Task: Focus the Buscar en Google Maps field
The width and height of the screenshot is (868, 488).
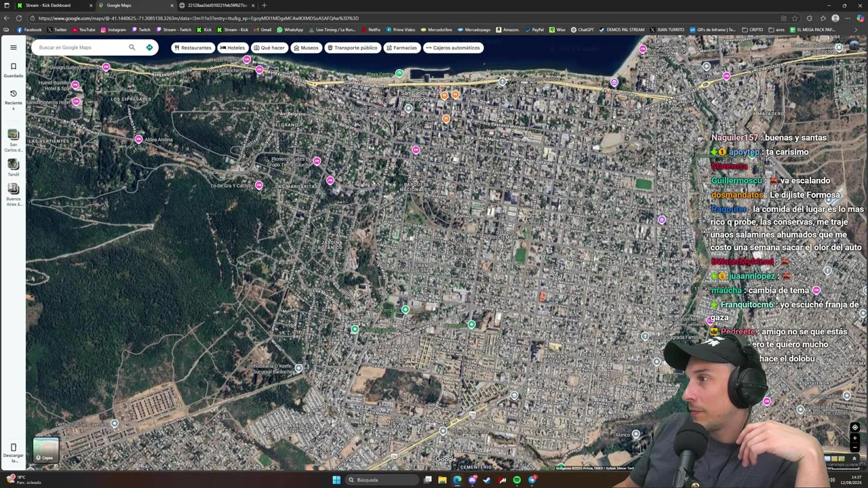Action: tap(80, 47)
